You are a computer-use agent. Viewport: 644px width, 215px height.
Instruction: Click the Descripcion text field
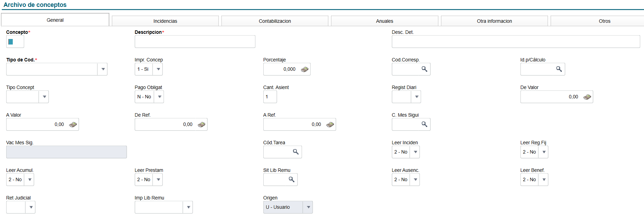[195, 42]
